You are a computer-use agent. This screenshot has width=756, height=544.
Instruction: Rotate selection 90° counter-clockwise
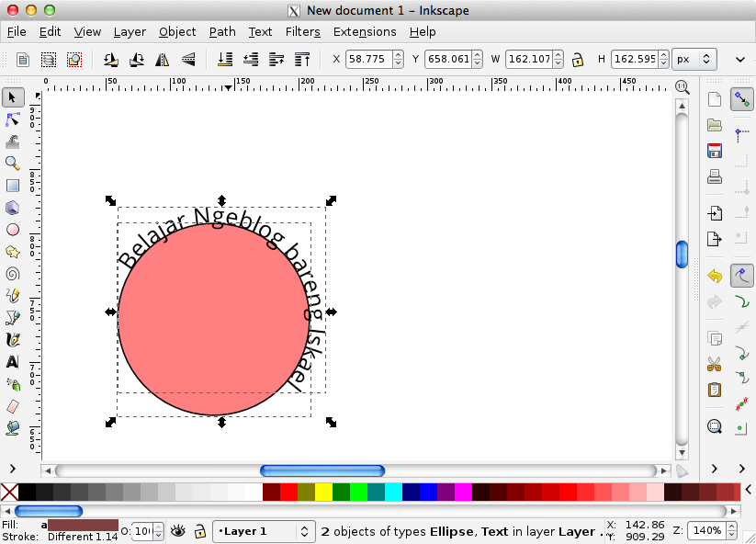click(x=111, y=60)
